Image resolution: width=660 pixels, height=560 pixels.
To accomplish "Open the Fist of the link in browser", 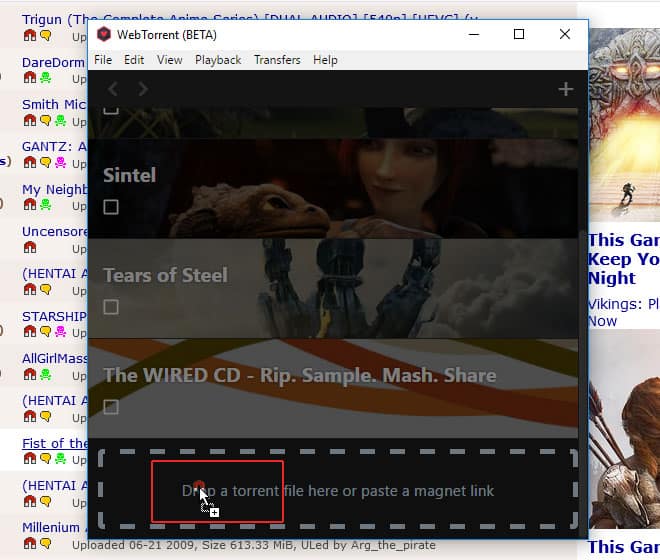I will pos(55,443).
